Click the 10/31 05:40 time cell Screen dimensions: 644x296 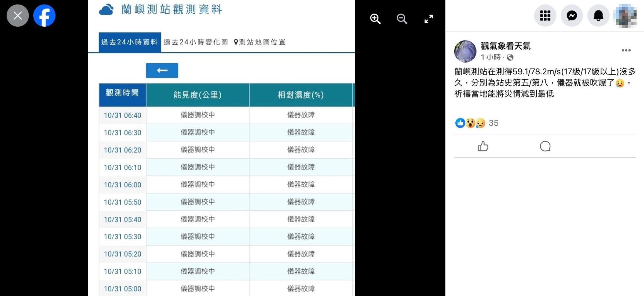point(122,219)
